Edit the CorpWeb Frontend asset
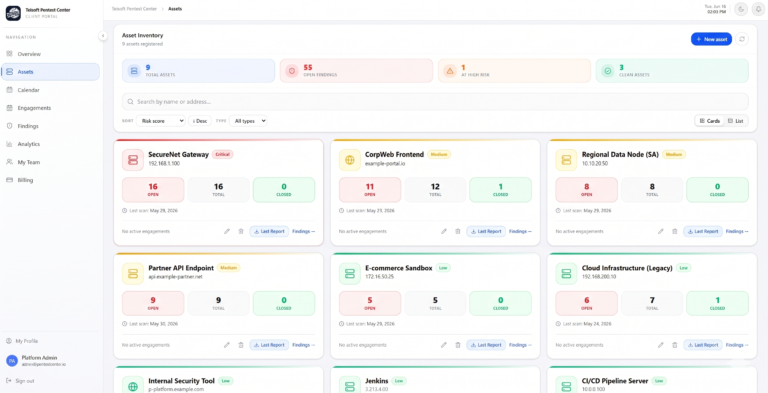 444,231
